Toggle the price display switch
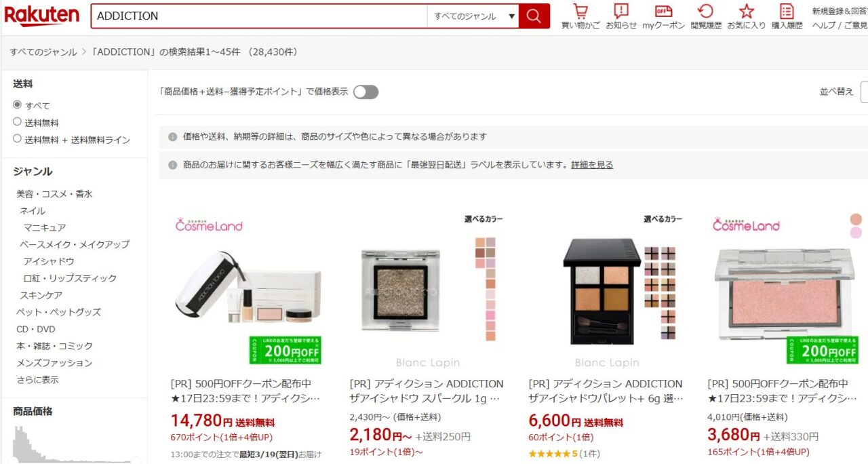This screenshot has width=868, height=464. tap(366, 92)
